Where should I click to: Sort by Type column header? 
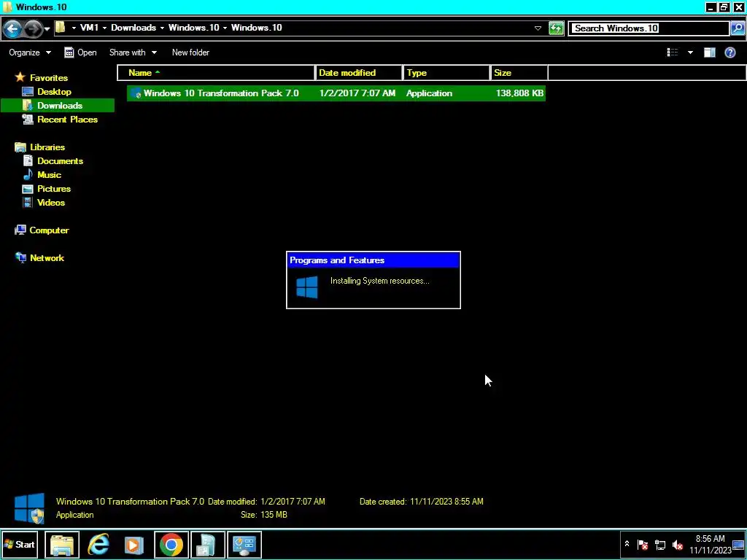[446, 73]
